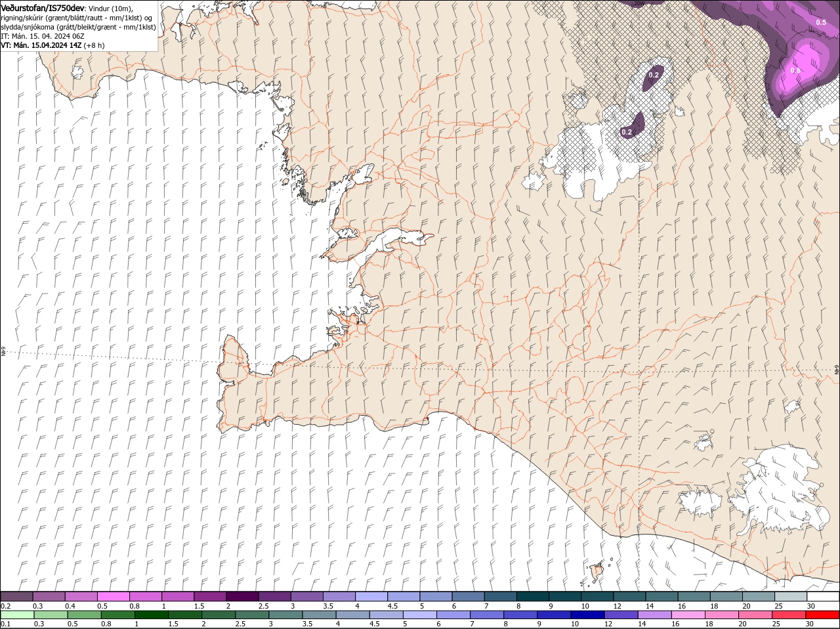The width and height of the screenshot is (840, 629).
Task: Pick the 1.5 swatch in purple snow legend
Action: coord(210,596)
